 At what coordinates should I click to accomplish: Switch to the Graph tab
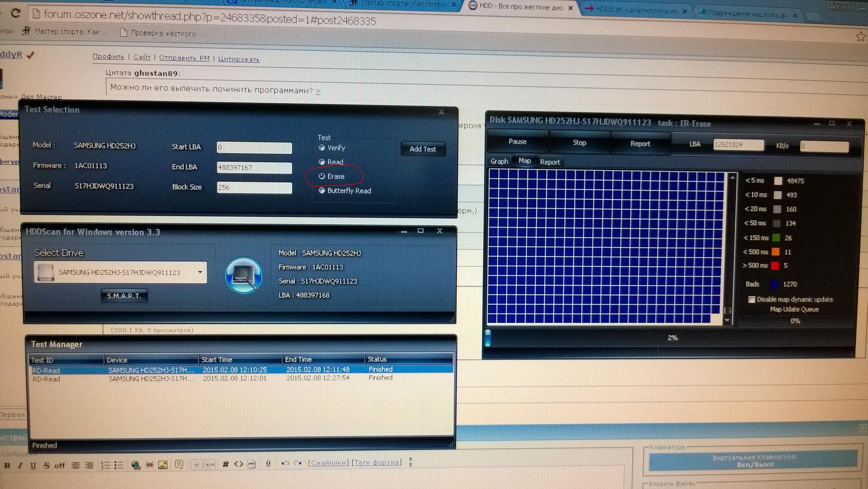click(499, 161)
